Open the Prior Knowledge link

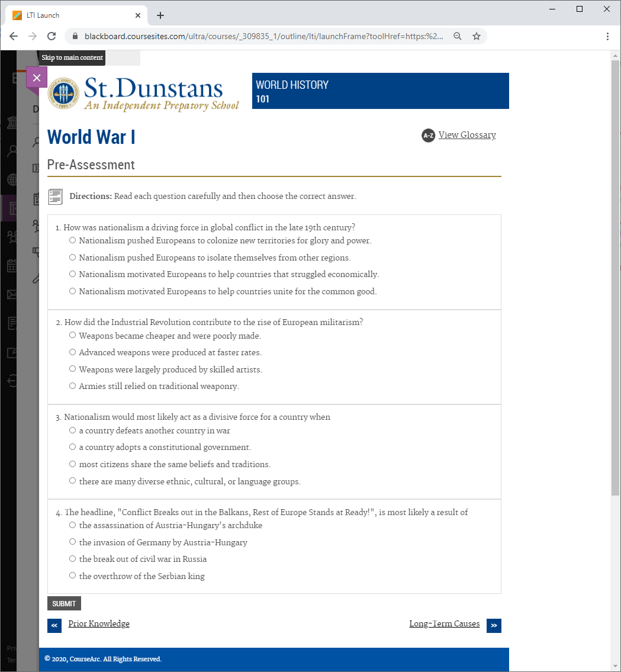(99, 623)
